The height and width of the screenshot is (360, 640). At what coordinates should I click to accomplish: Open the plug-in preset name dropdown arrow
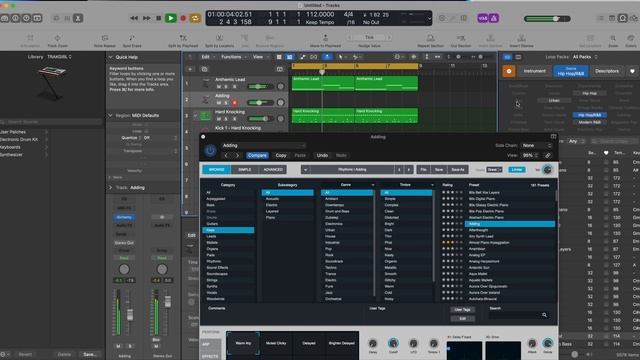[x=305, y=169]
